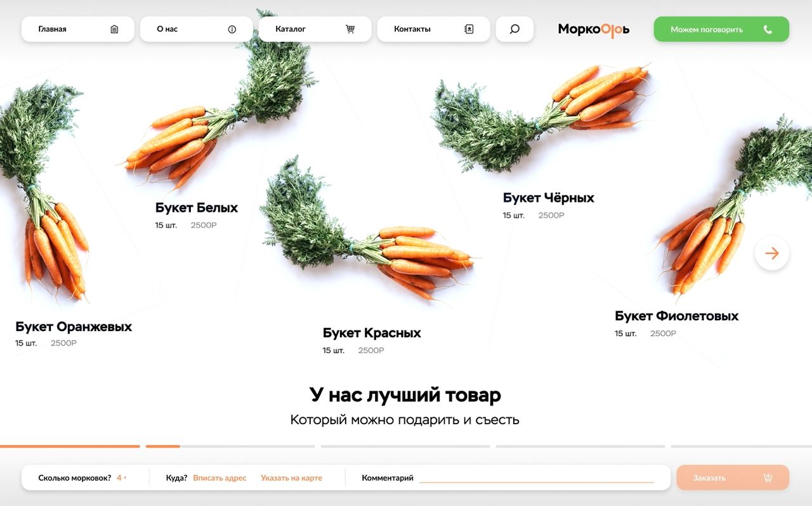This screenshot has height=506, width=812.
Task: Jump to second slide progress bar
Action: [230, 446]
